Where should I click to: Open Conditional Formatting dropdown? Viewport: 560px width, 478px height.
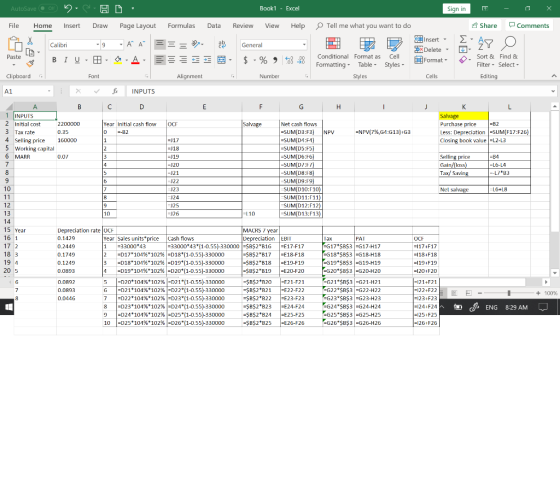(x=332, y=52)
